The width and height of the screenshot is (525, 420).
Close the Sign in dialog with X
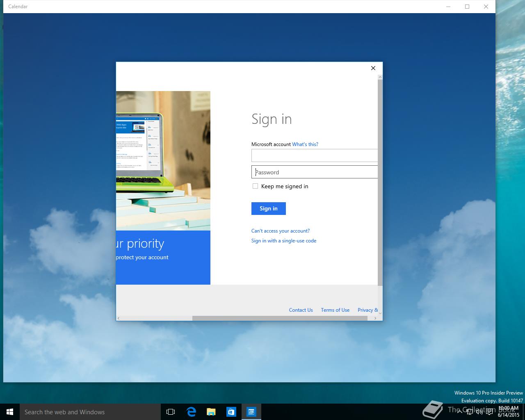pyautogui.click(x=373, y=68)
